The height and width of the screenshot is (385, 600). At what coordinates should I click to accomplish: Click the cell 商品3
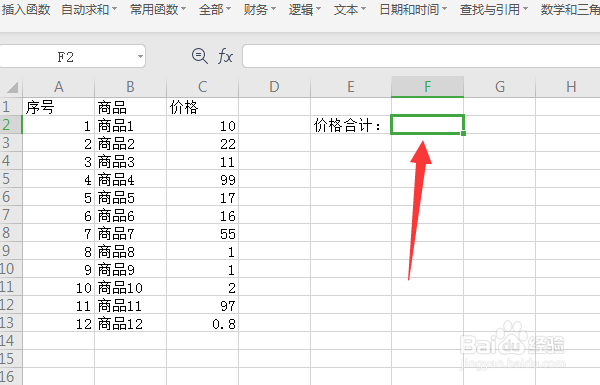tap(130, 161)
